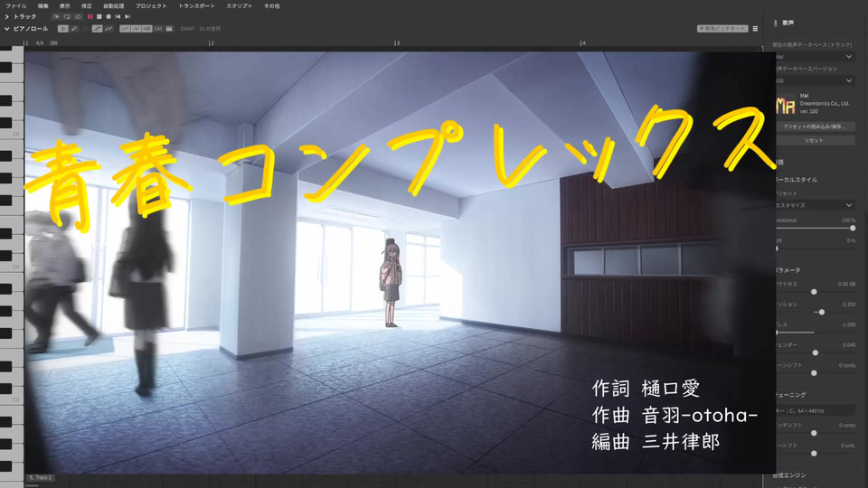Image resolution: width=868 pixels, height=488 pixels.
Task: Click the リセット button
Action: [x=814, y=141]
